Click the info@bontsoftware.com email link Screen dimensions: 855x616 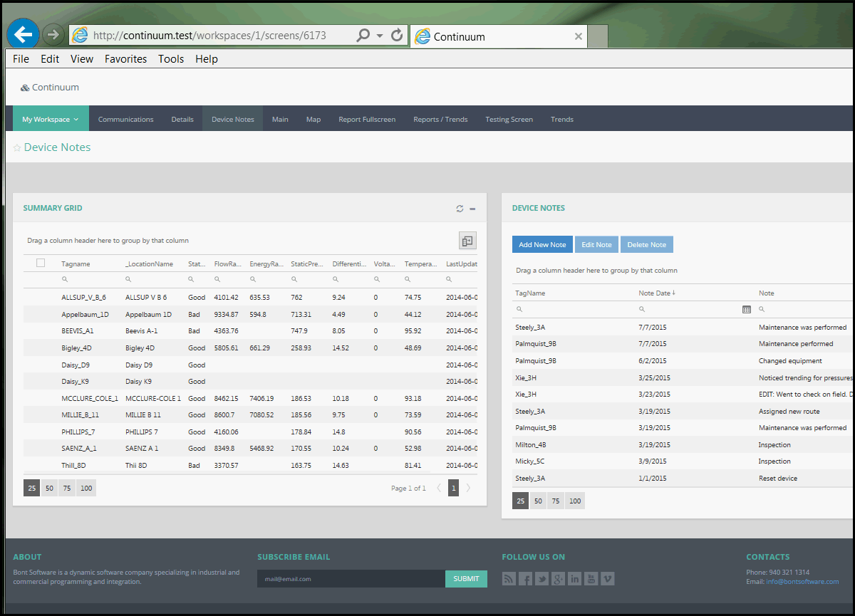tap(802, 582)
